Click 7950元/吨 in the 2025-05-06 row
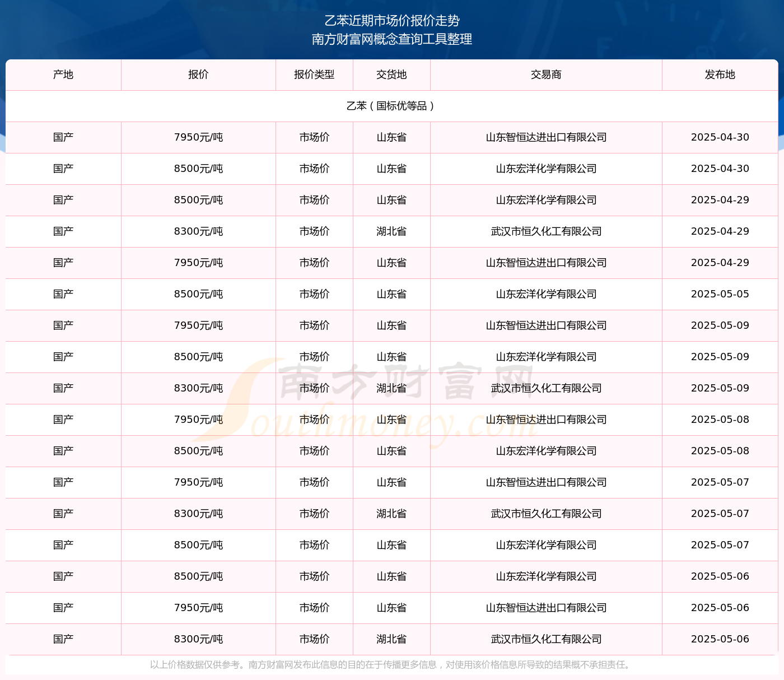Image resolution: width=784 pixels, height=680 pixels. [198, 608]
